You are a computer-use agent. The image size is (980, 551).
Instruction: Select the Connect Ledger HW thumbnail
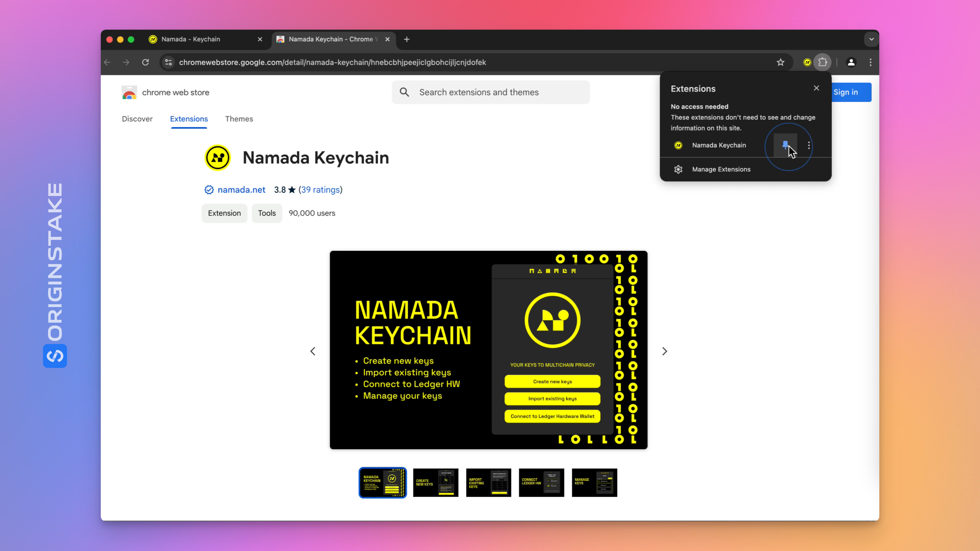tap(541, 483)
